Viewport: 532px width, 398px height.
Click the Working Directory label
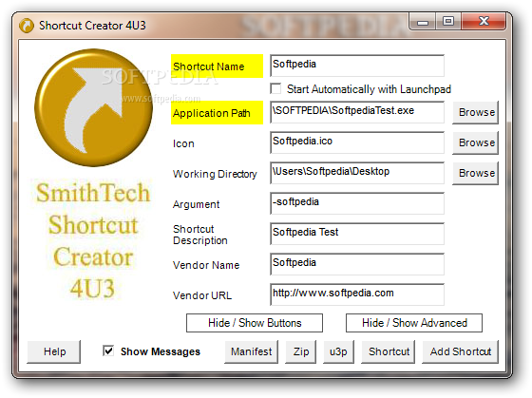pyautogui.click(x=215, y=174)
